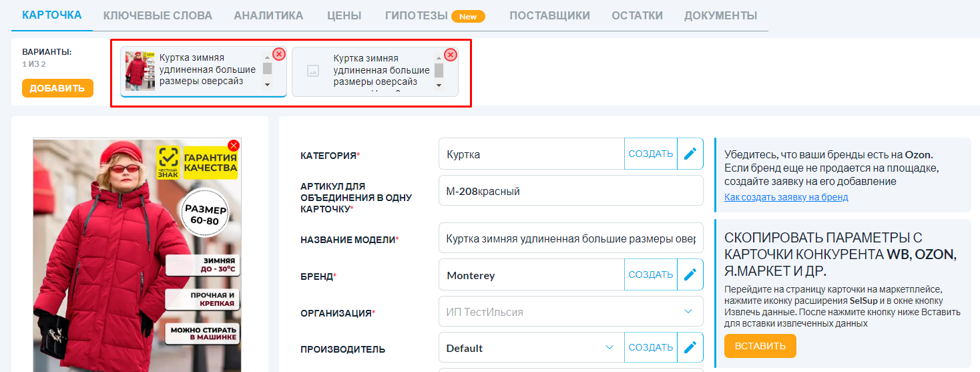Switch to the Поставщики tab
The image size is (980, 372).
click(549, 15)
